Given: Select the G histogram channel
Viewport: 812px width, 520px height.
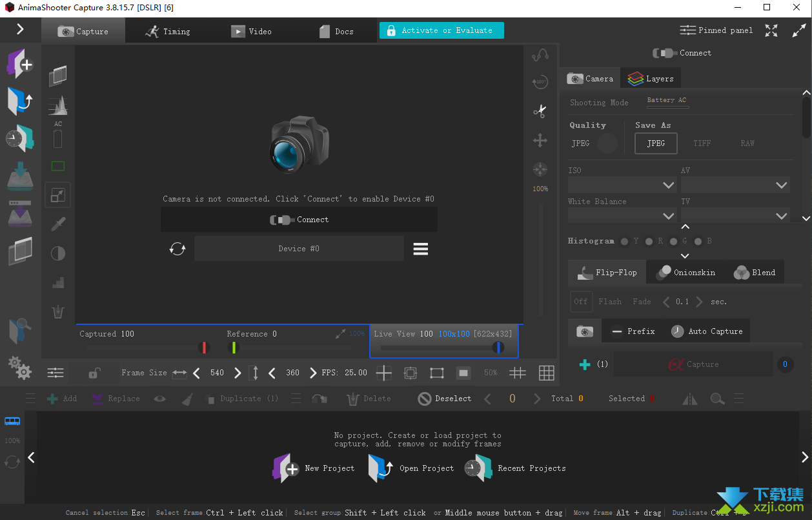Looking at the screenshot, I should [673, 242].
